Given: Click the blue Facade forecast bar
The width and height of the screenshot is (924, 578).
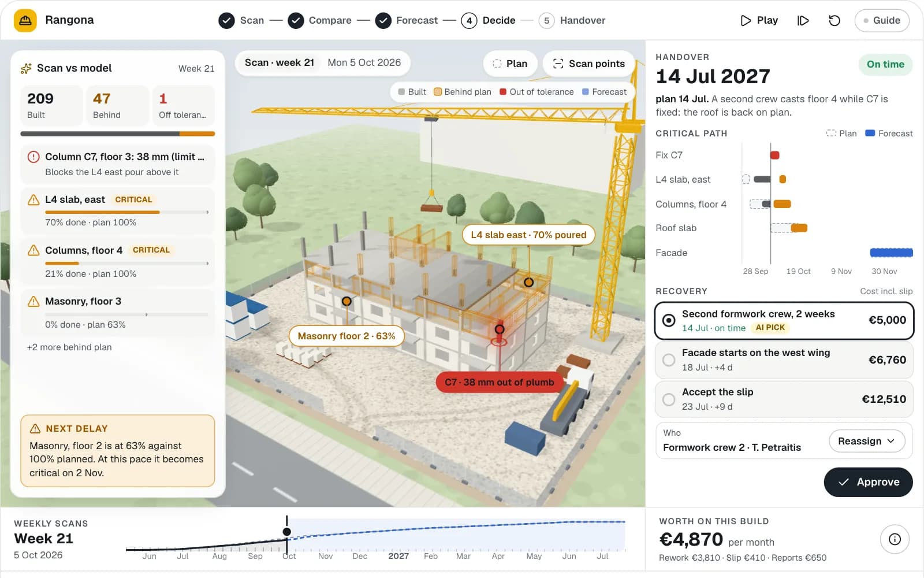Looking at the screenshot, I should click(891, 253).
